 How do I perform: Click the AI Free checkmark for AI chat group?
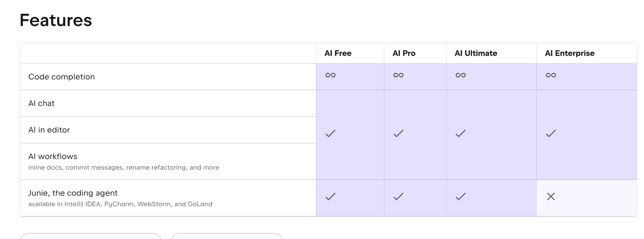[330, 133]
